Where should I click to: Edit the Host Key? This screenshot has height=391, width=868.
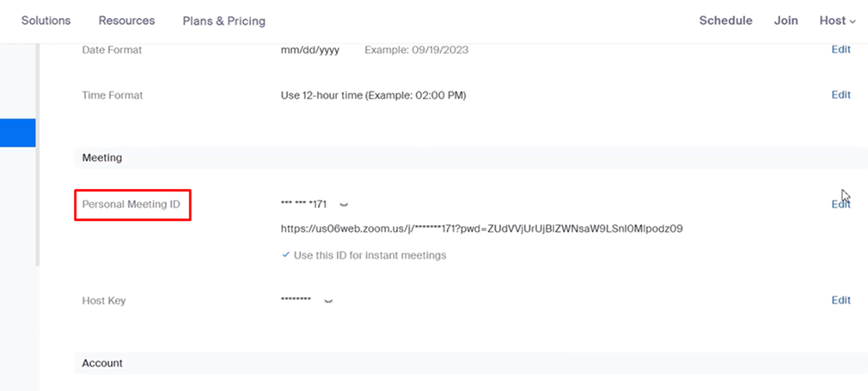[x=840, y=301]
